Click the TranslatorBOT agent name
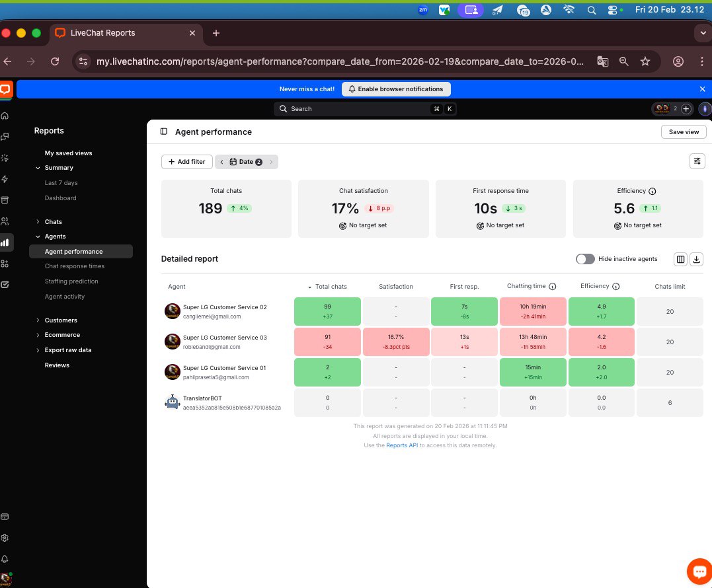Viewport: 712px width, 588px height. click(x=202, y=398)
